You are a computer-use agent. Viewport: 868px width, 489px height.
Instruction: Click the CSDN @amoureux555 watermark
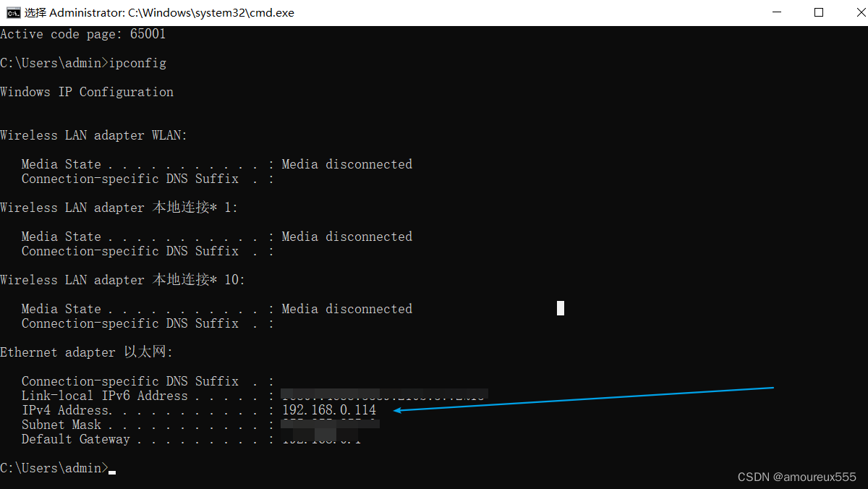(x=796, y=477)
